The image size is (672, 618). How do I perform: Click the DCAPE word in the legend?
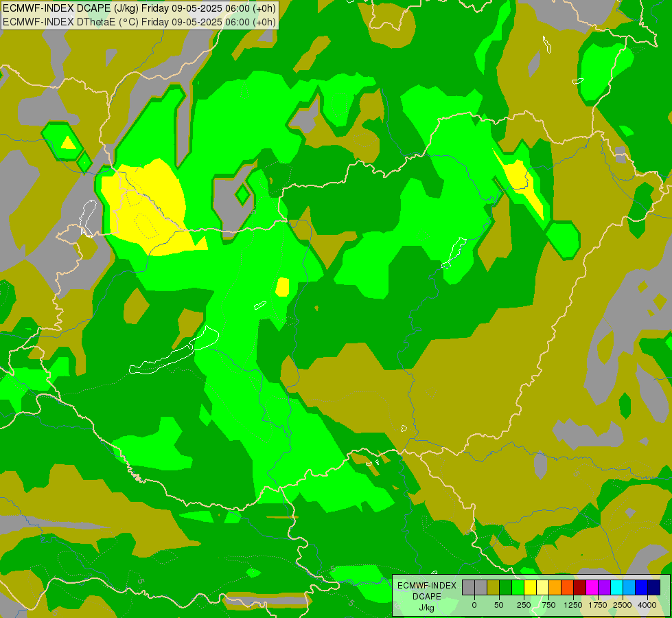[427, 597]
